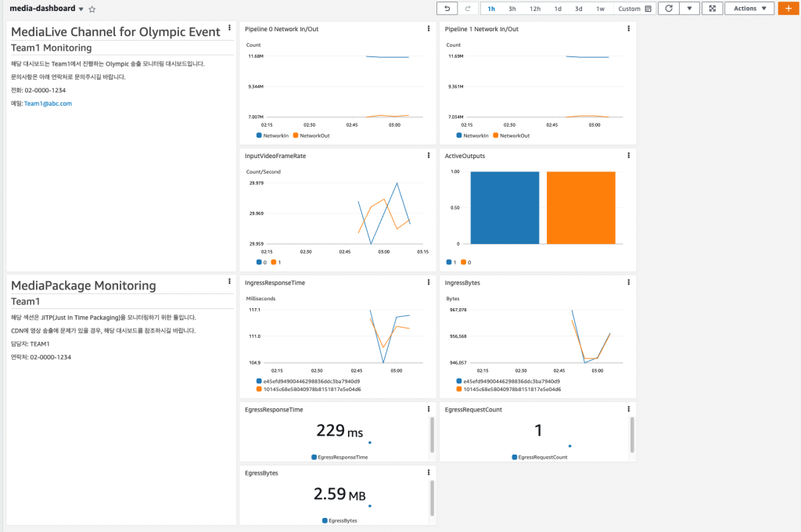
Task: Click the star icon to favorite the dashboard
Action: 91,9
